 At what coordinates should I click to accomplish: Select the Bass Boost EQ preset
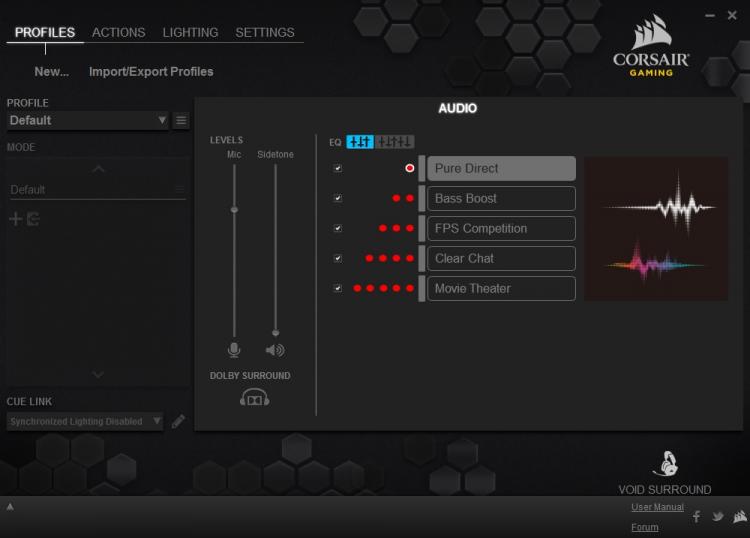tap(501, 198)
